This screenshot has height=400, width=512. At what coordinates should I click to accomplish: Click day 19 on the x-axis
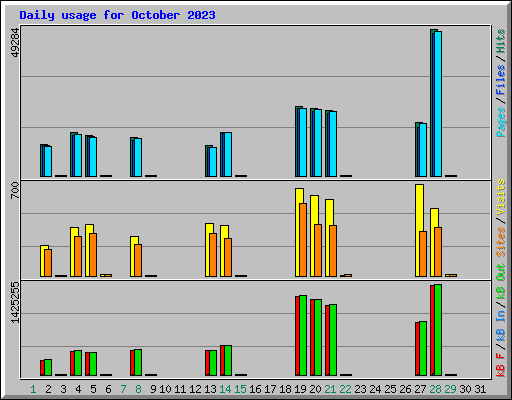click(300, 389)
